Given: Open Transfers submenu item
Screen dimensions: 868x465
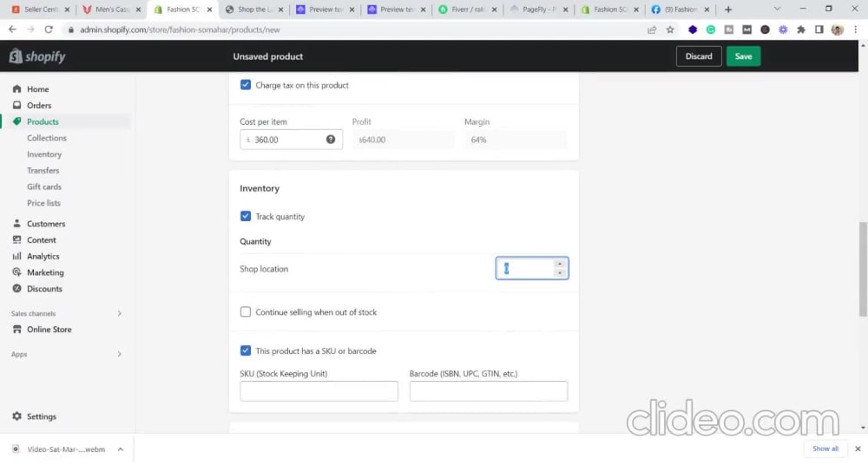Looking at the screenshot, I should (x=43, y=171).
